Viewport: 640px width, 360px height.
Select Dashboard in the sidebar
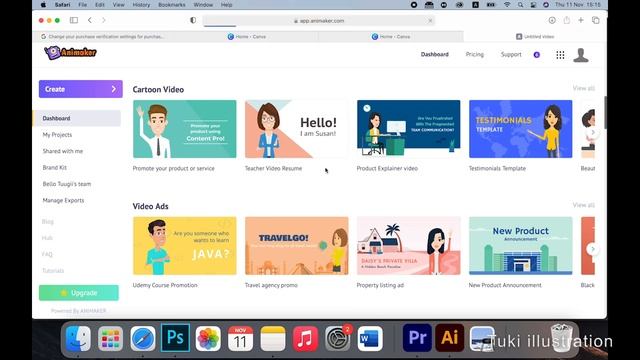[77, 118]
